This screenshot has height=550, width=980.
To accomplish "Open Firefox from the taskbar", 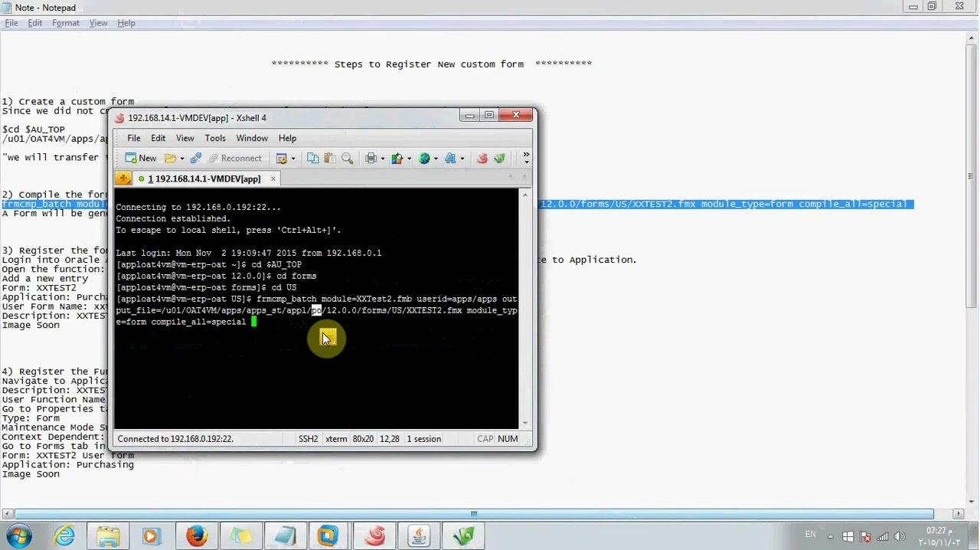I will tap(197, 535).
